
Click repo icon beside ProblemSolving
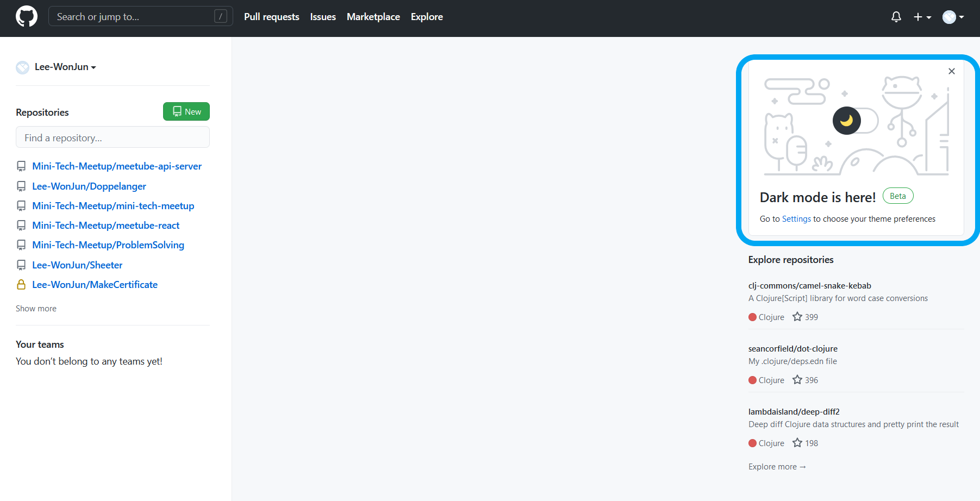pos(21,245)
